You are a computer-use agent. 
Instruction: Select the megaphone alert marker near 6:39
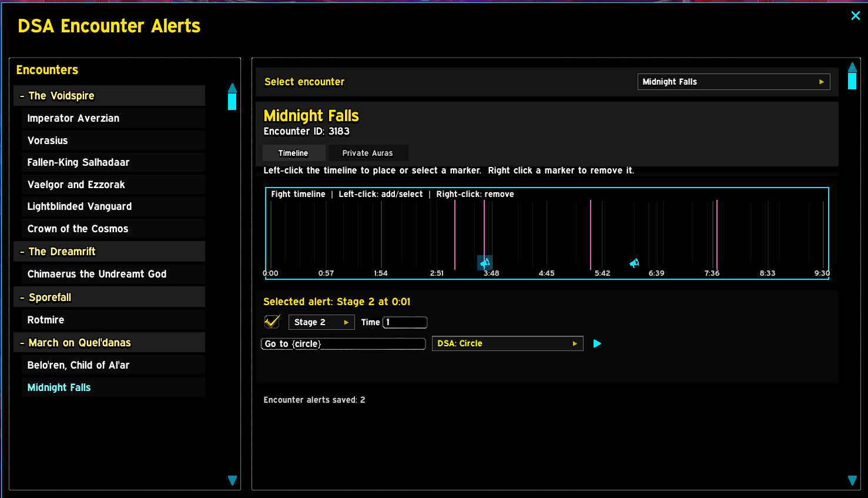(x=635, y=263)
